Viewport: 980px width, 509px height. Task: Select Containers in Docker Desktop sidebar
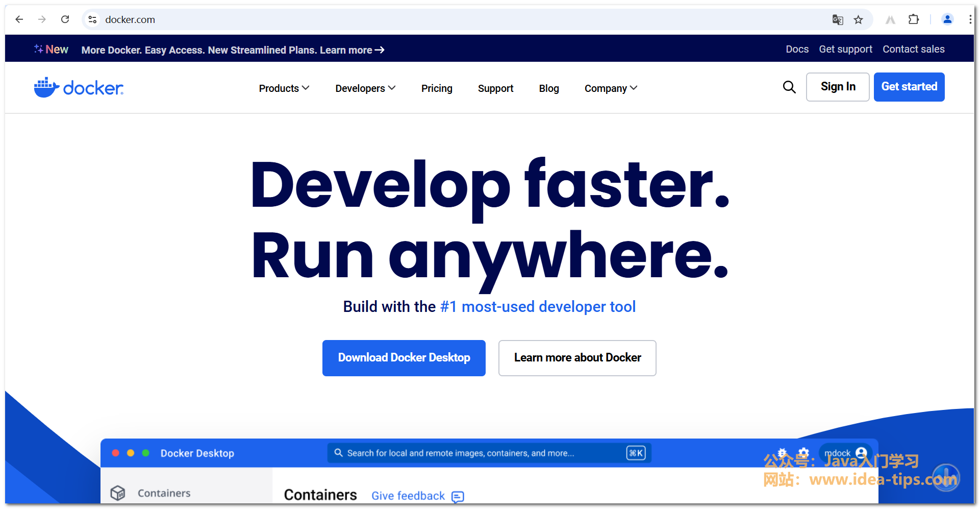click(x=164, y=493)
